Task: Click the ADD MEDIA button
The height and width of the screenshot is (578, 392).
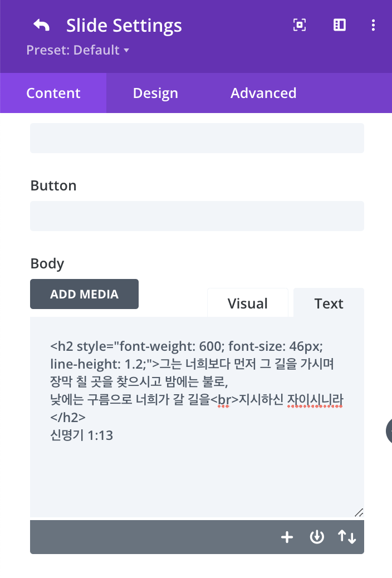Action: [84, 294]
